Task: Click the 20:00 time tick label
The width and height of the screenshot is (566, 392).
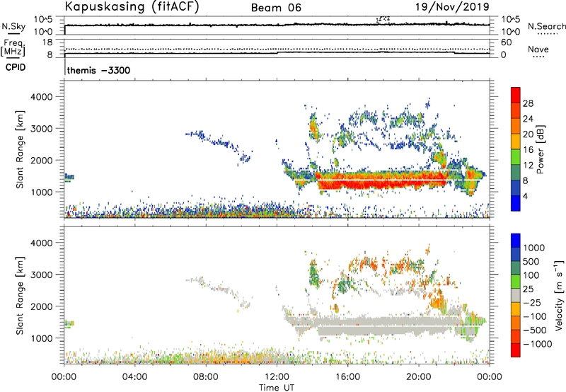Action: click(419, 377)
